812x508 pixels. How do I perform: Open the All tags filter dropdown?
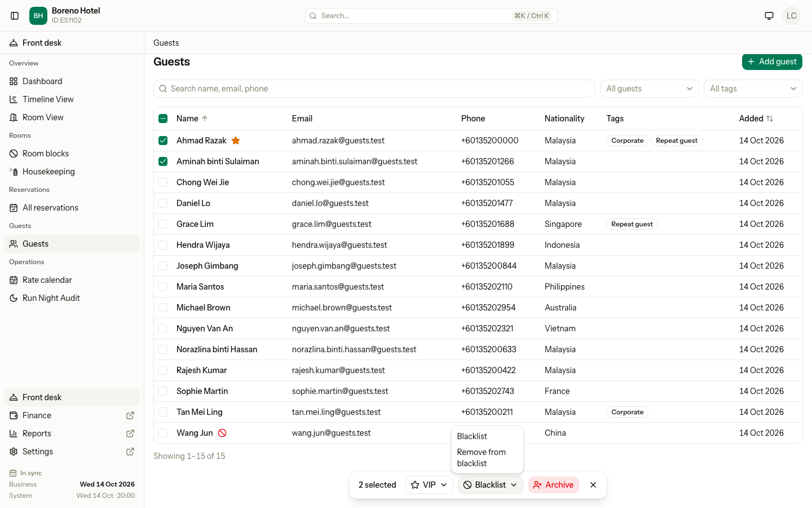tap(753, 89)
